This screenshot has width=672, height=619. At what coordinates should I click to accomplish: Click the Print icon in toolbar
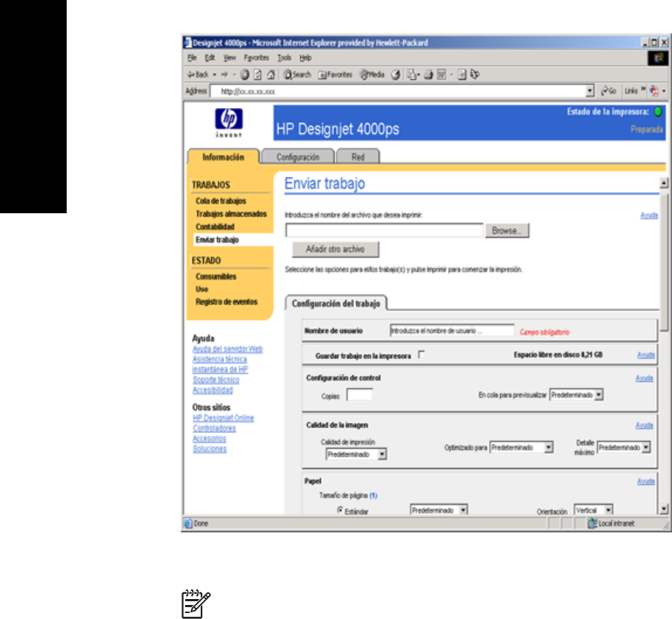point(428,74)
